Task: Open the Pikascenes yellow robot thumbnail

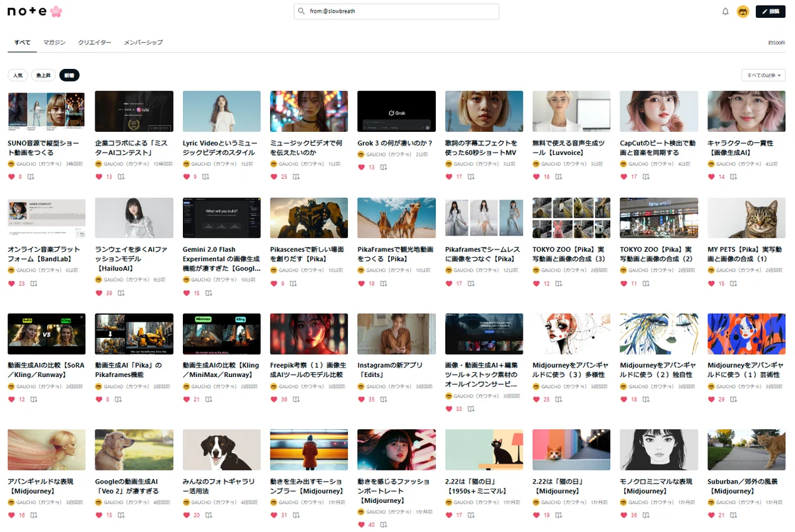Action: pyautogui.click(x=309, y=218)
